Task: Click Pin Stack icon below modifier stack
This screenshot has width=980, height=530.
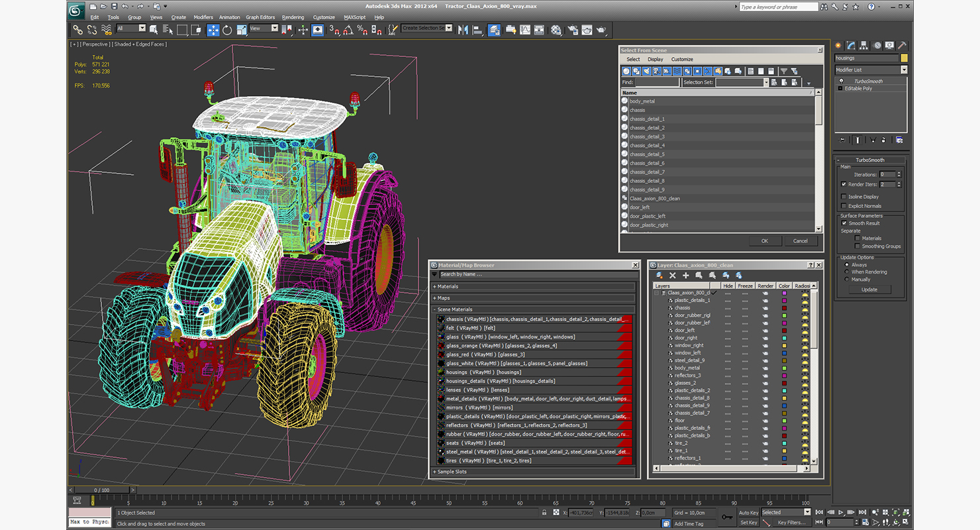Action: pos(842,140)
